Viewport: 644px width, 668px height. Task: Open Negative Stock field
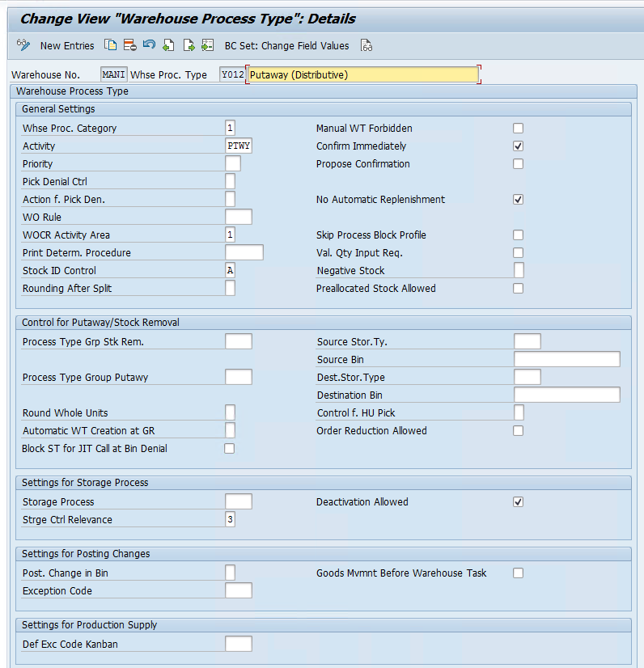click(519, 270)
